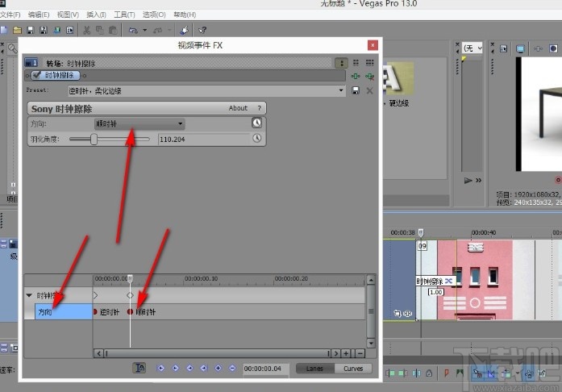
Task: Click keyframe timeline left scroll arrow
Action: pyautogui.click(x=99, y=353)
